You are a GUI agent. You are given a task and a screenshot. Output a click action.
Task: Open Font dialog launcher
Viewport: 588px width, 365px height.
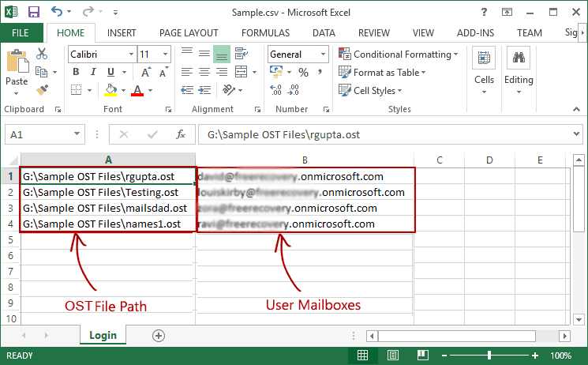[x=168, y=109]
